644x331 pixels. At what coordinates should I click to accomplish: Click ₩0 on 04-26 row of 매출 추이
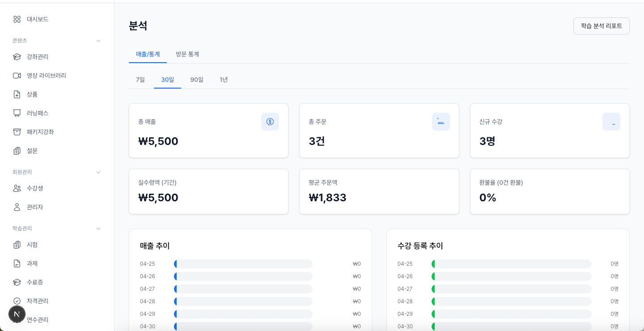(x=356, y=276)
